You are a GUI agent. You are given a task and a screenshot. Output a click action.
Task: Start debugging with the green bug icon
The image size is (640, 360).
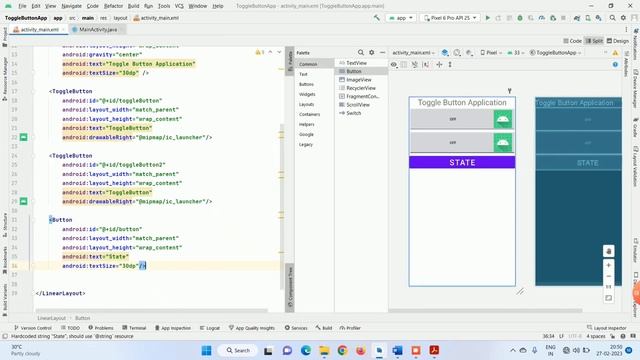pos(520,18)
